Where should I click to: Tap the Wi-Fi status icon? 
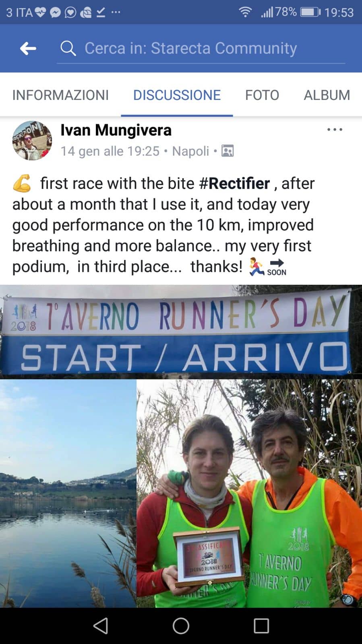point(245,12)
